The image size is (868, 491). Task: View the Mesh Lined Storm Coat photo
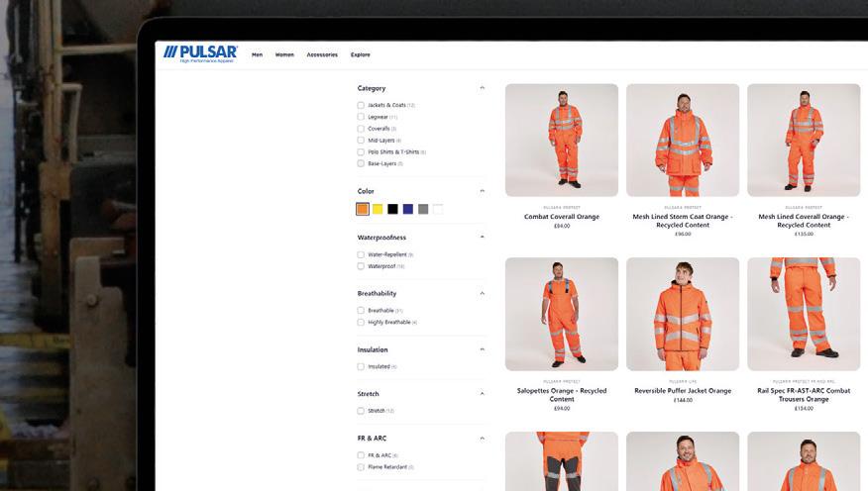coord(683,140)
